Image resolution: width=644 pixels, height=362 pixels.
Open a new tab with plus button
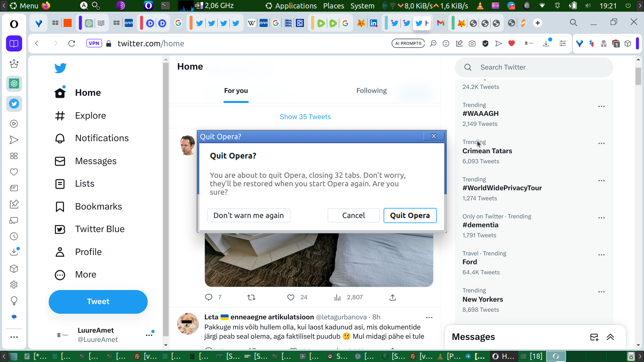tap(538, 23)
